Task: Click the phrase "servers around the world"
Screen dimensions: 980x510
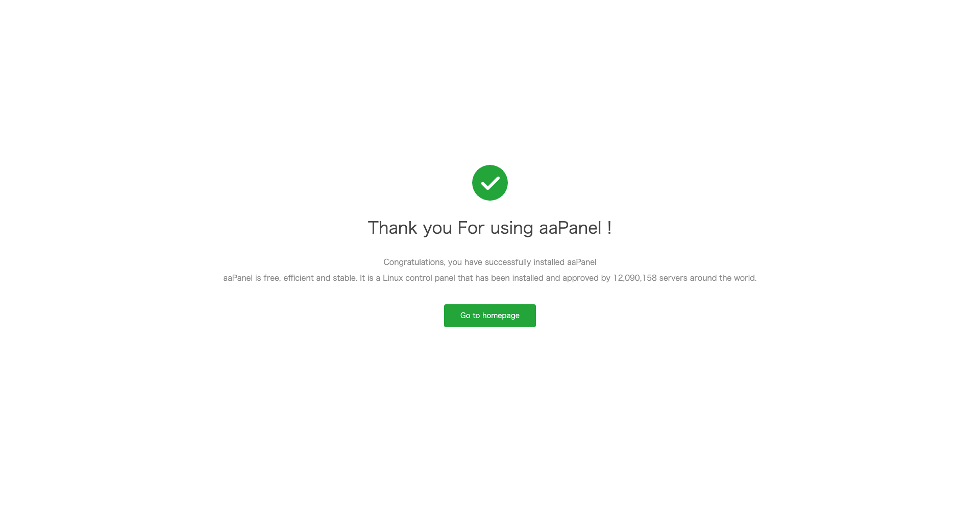Action: click(x=707, y=278)
